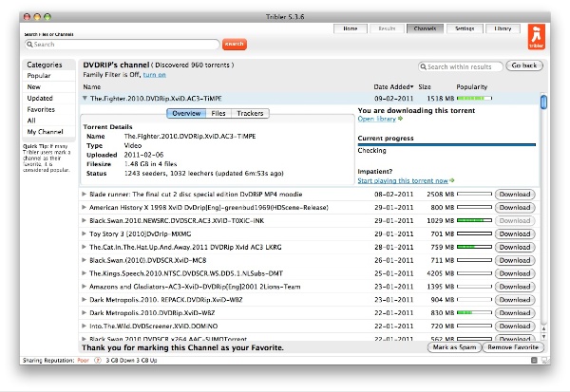Expand Into.The.Wild.DVDScreener torrent row
The image size is (570, 392).
click(x=84, y=326)
